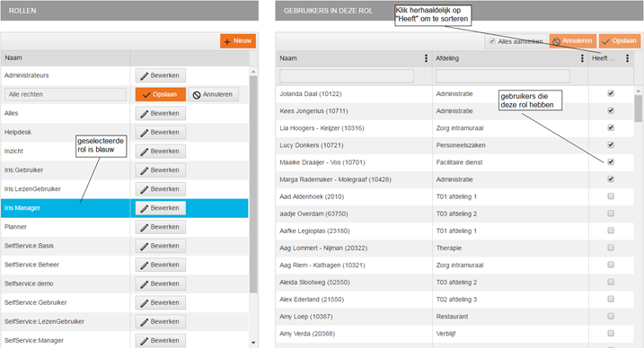The width and height of the screenshot is (644, 348).
Task: Check the role box for Amy Loep
Action: pos(611,316)
